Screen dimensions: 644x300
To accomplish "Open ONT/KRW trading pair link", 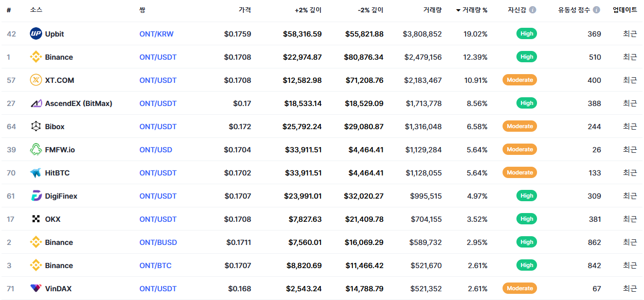I will 156,34.
